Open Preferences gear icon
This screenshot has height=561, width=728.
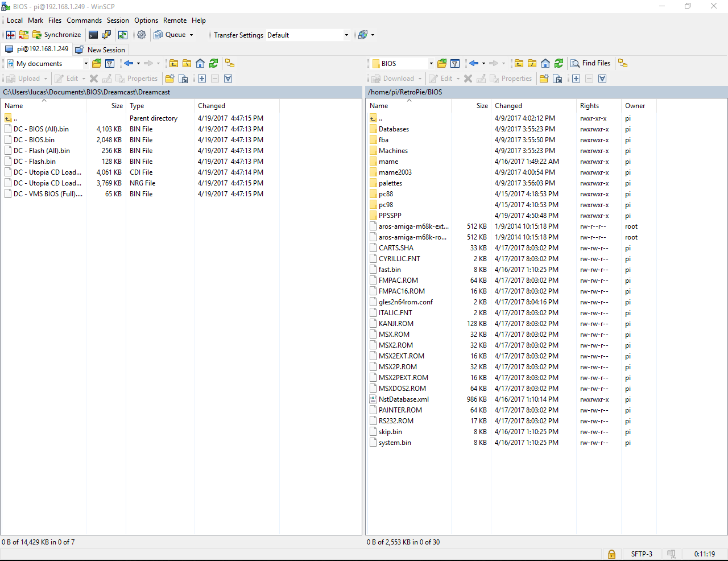coord(142,35)
